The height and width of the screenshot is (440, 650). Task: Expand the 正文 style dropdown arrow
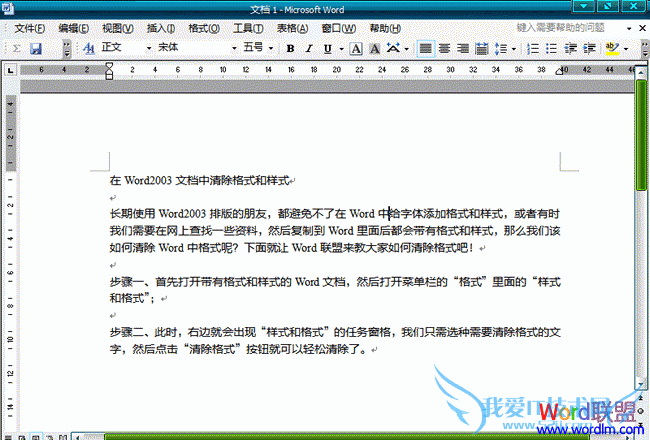(149, 49)
